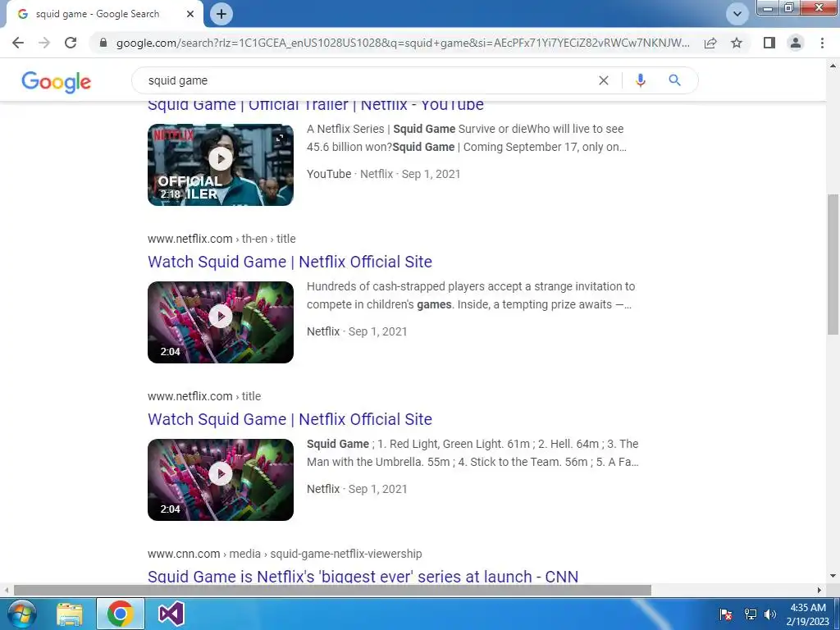Click the browser forward arrow
840x630 pixels.
44,43
